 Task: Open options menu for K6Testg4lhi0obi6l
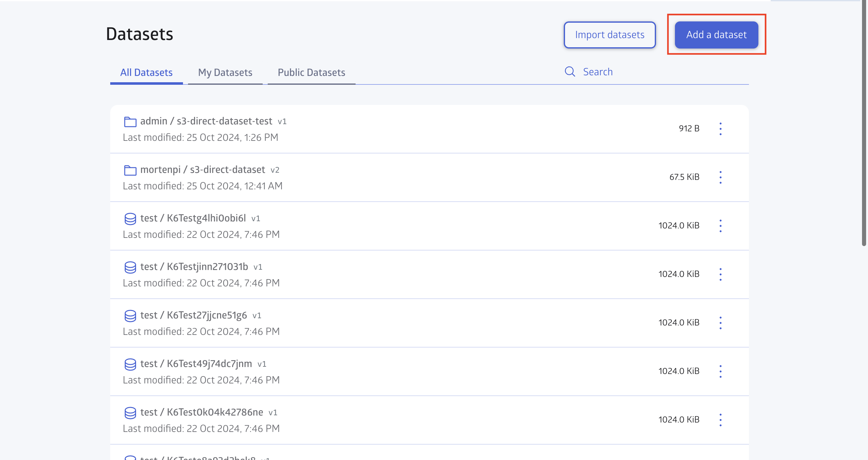720,226
